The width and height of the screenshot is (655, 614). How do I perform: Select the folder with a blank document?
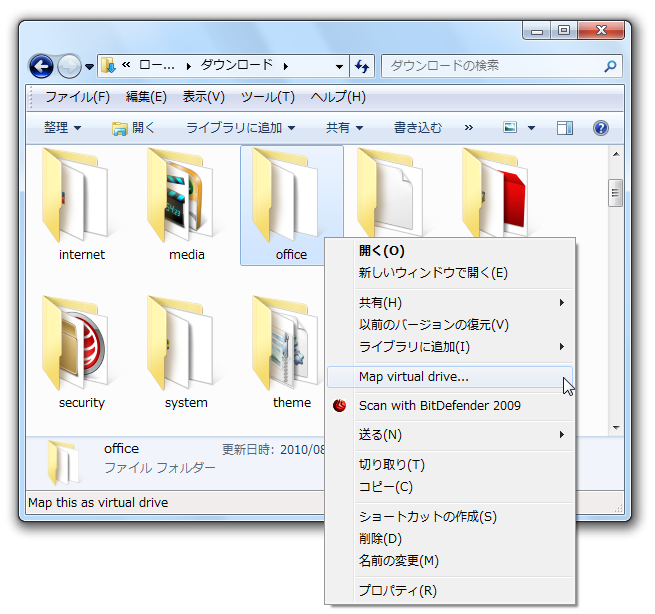click(390, 192)
